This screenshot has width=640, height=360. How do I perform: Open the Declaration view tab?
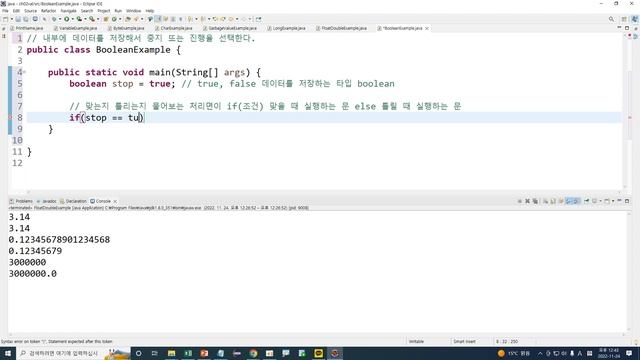pos(73,201)
